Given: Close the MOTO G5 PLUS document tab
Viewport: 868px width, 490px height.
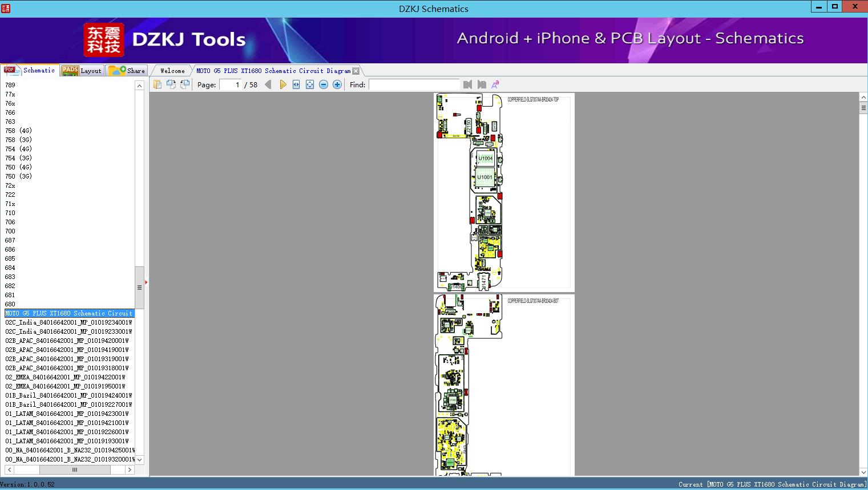Looking at the screenshot, I should click(x=356, y=71).
